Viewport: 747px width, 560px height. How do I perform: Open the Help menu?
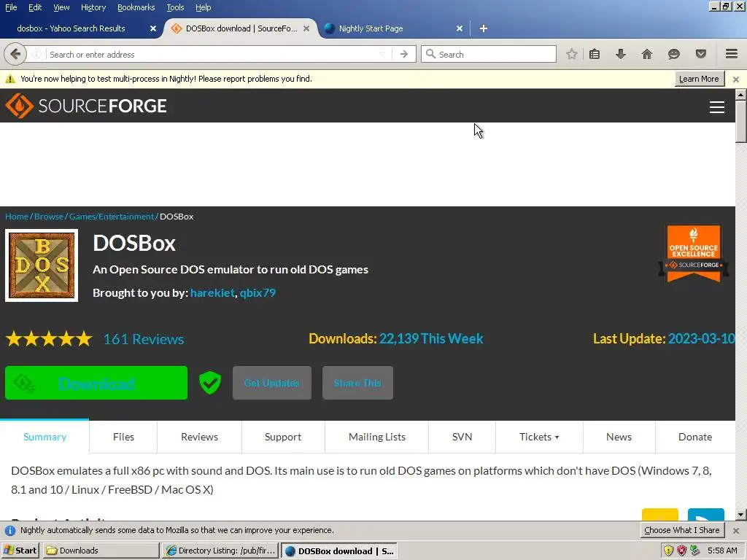[203, 7]
